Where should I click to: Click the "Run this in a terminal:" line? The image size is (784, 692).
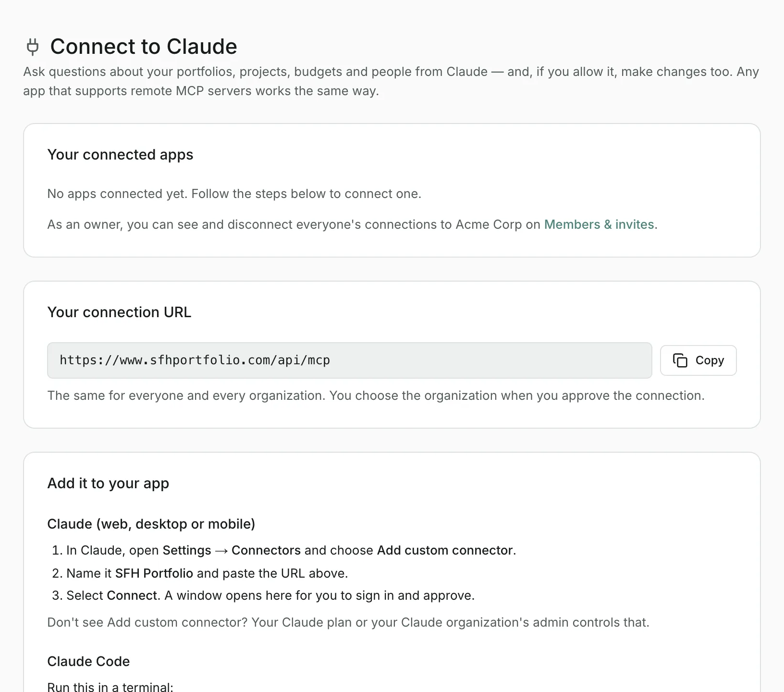[x=110, y=687]
